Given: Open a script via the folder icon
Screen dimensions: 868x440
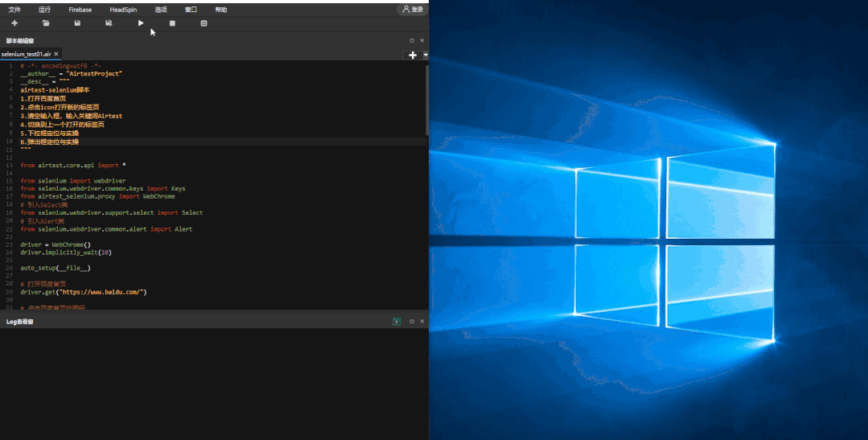Looking at the screenshot, I should click(46, 23).
